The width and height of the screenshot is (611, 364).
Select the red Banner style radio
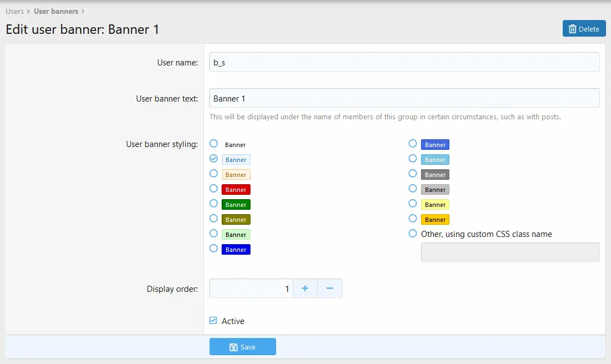tap(213, 189)
